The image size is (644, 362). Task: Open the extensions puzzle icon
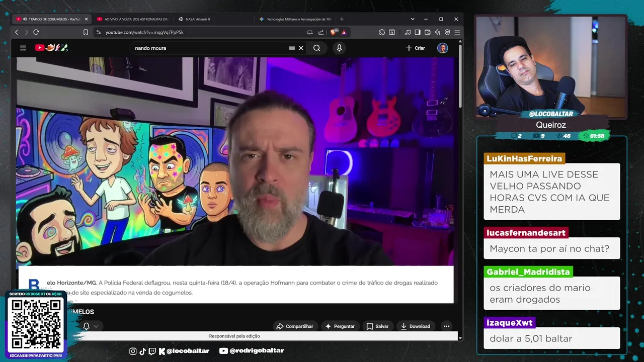pos(382,32)
